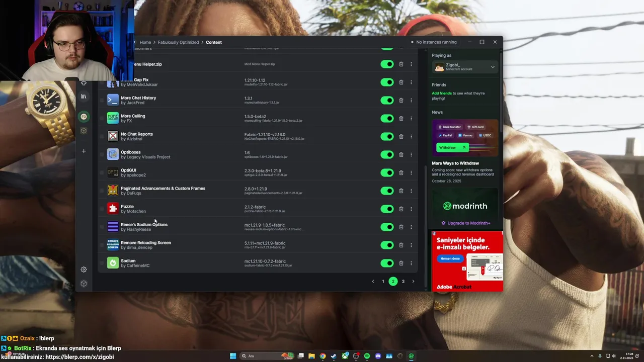Open Spotify from the taskbar
Viewport: 644px width, 362px height.
367,356
